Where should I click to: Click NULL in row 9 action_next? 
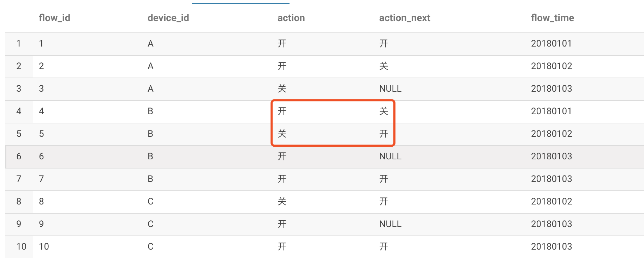390,224
